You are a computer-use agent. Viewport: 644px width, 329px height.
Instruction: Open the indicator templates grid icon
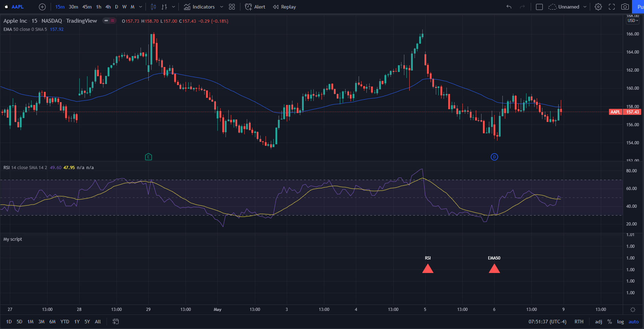(232, 7)
